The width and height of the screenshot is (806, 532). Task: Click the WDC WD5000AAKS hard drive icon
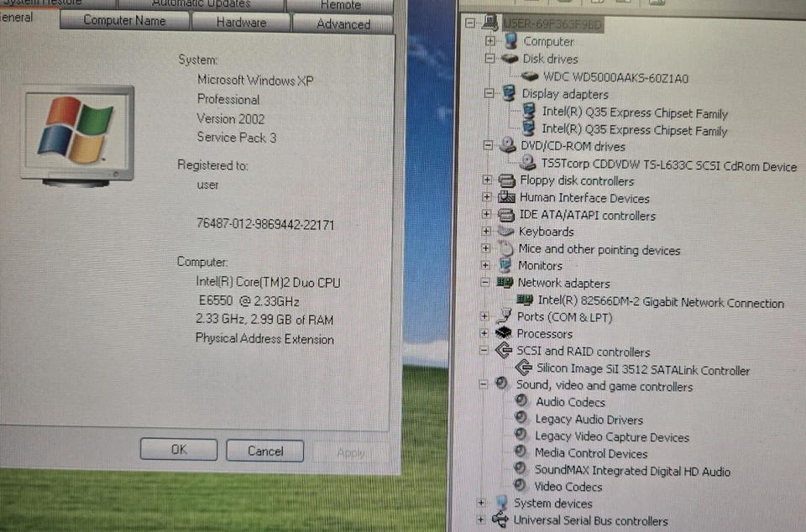click(x=529, y=76)
